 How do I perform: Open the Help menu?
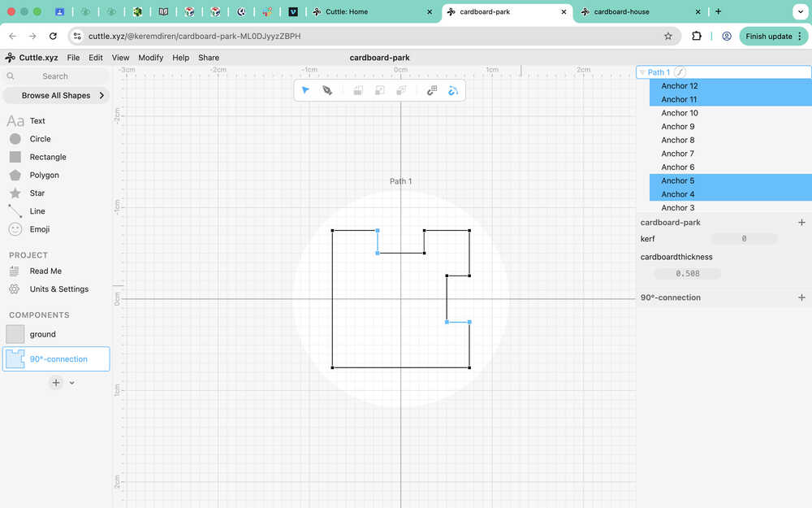pos(181,58)
